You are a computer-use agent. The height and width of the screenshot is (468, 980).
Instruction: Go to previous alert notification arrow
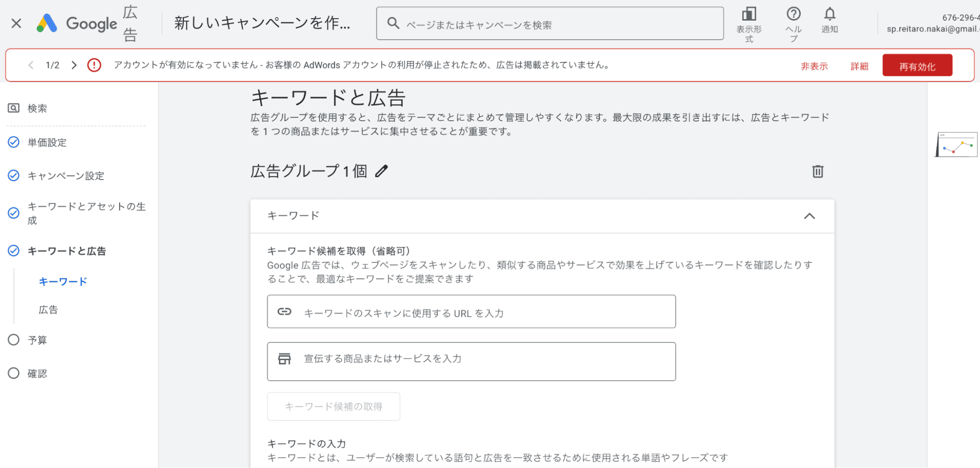pos(31,65)
